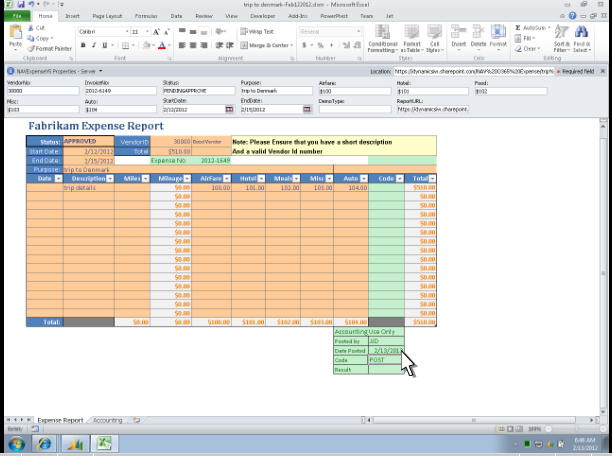Toggle Italic formatting
Image resolution: width=612 pixels, height=456 pixels.
tap(94, 45)
